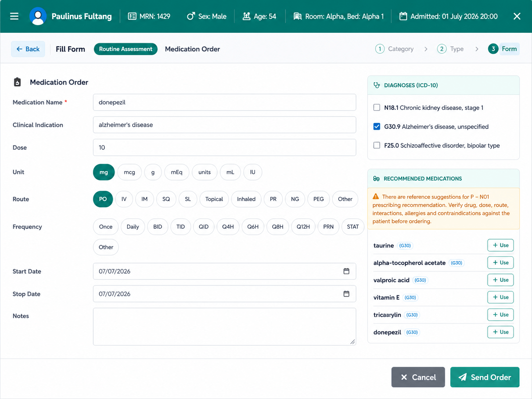The image size is (532, 399).
Task: Select the SL route
Action: pos(188,199)
